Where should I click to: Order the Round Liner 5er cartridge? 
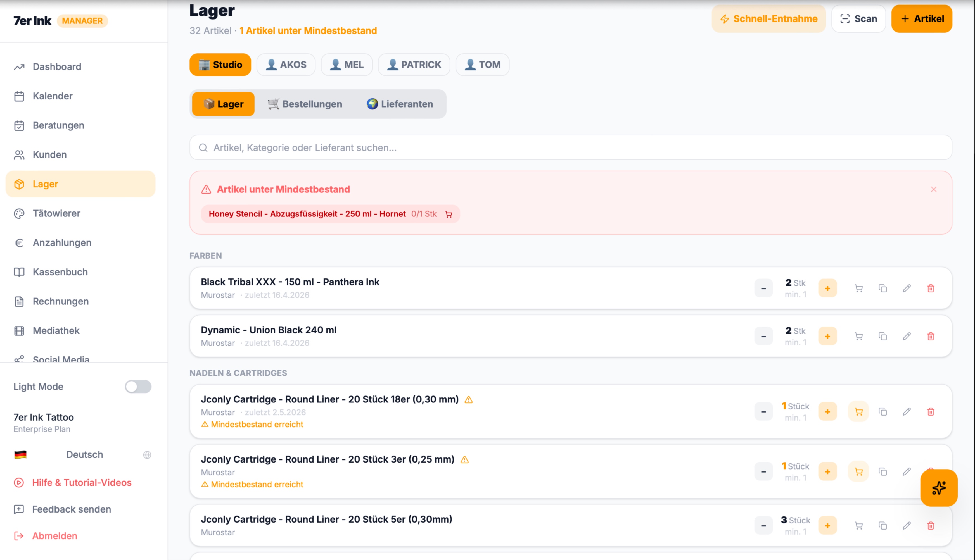[x=858, y=526]
